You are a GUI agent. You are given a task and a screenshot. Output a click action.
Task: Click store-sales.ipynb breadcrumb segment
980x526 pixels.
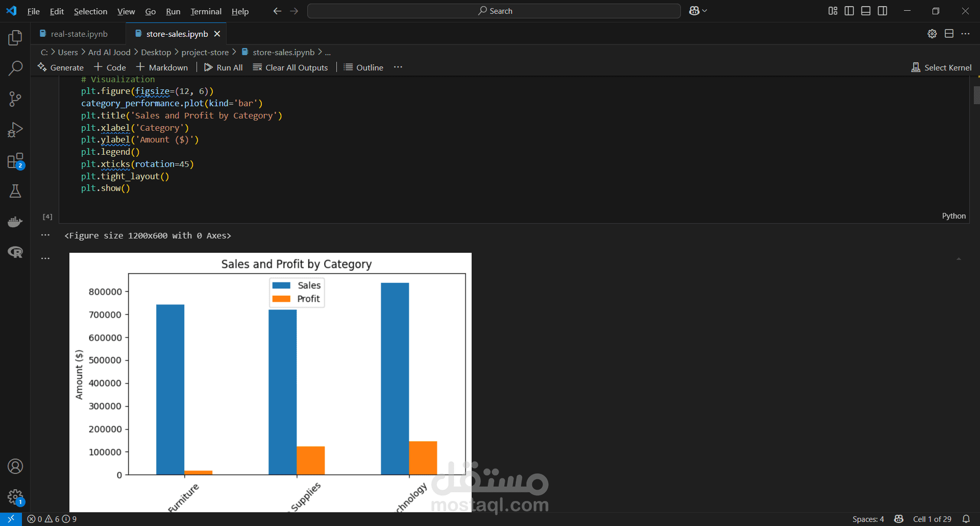[x=278, y=52]
